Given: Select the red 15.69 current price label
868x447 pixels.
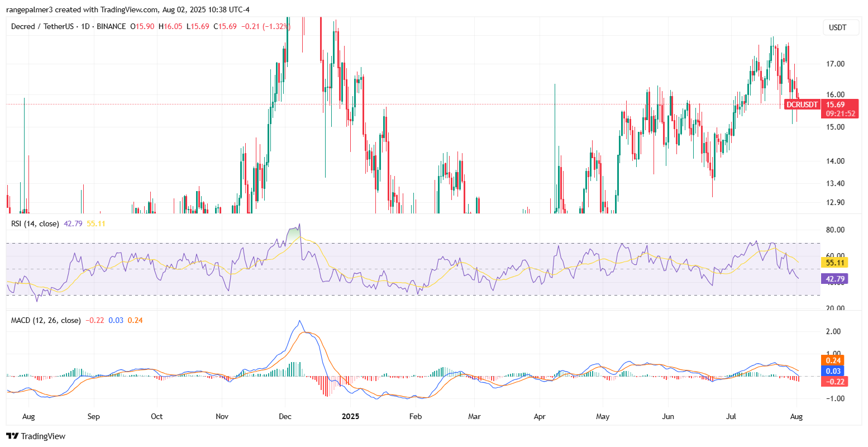Looking at the screenshot, I should point(835,104).
